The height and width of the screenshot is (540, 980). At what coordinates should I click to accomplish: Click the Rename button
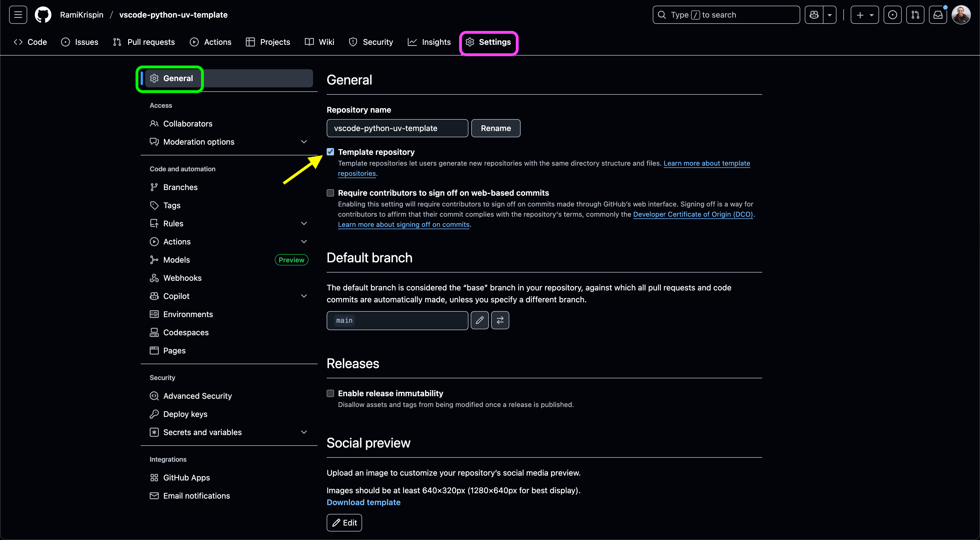click(496, 128)
